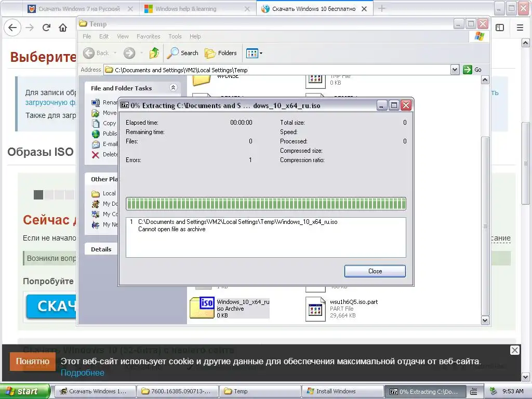Open the File menu in Temp window

coord(87,36)
